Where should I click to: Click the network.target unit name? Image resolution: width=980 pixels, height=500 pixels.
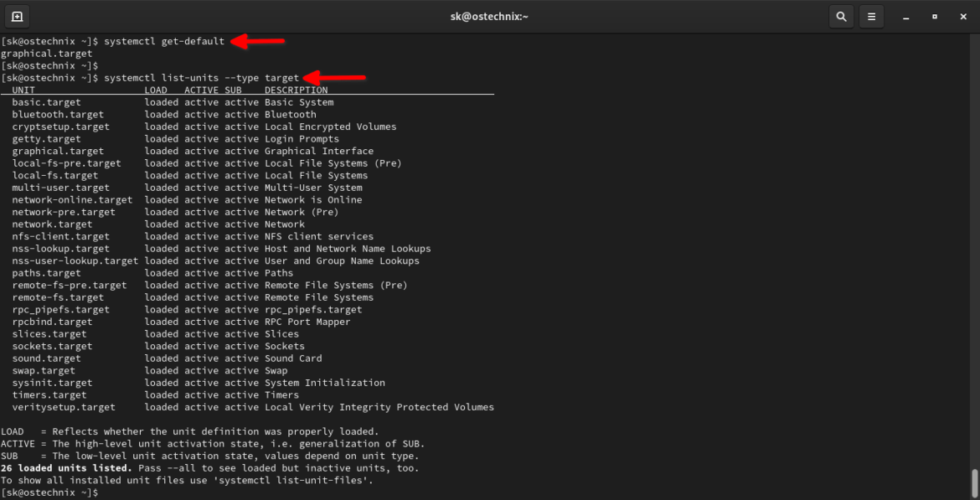[53, 224]
